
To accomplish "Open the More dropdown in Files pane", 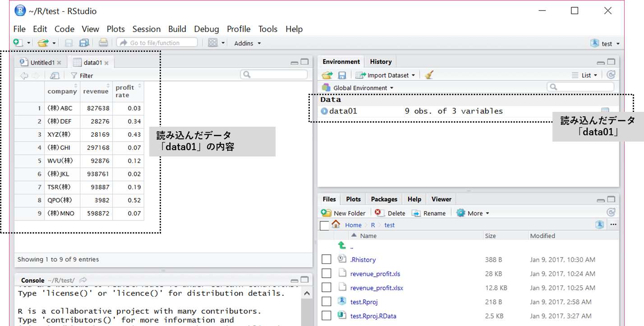I will [x=473, y=213].
